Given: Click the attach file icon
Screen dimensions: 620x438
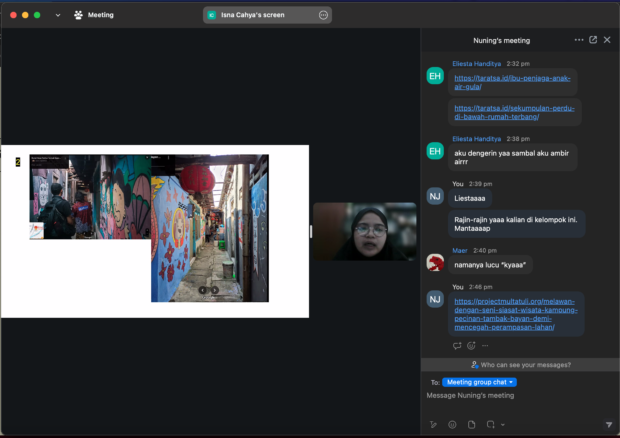Looking at the screenshot, I should pos(471,424).
